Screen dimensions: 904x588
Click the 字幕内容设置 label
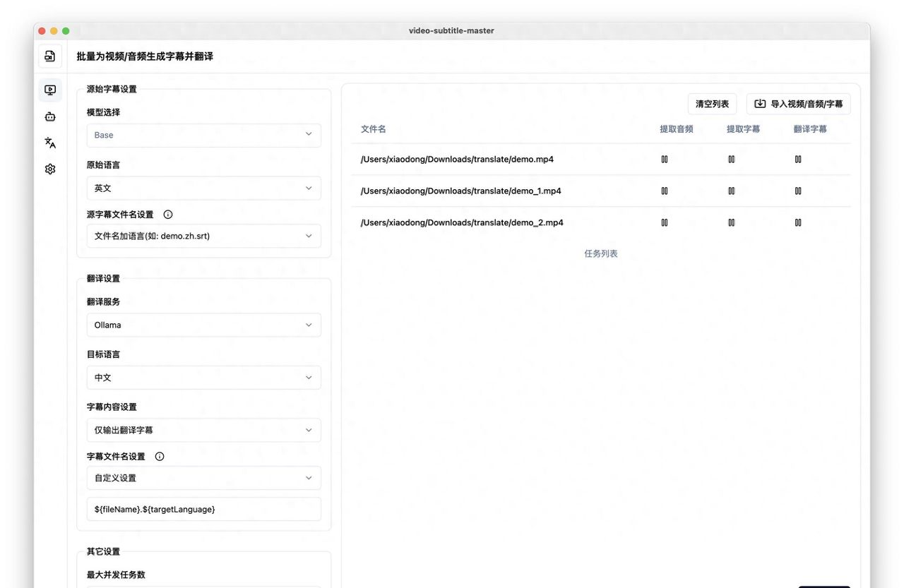point(112,407)
